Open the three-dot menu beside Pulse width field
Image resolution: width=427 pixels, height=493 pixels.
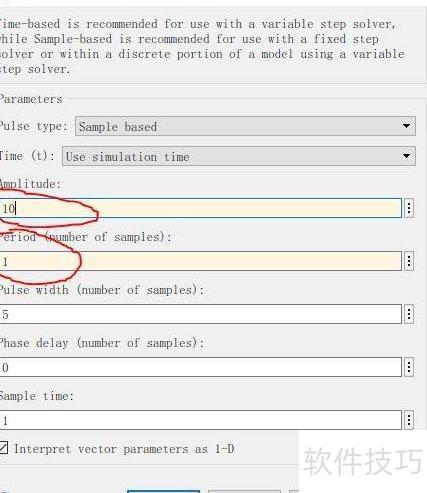click(409, 314)
